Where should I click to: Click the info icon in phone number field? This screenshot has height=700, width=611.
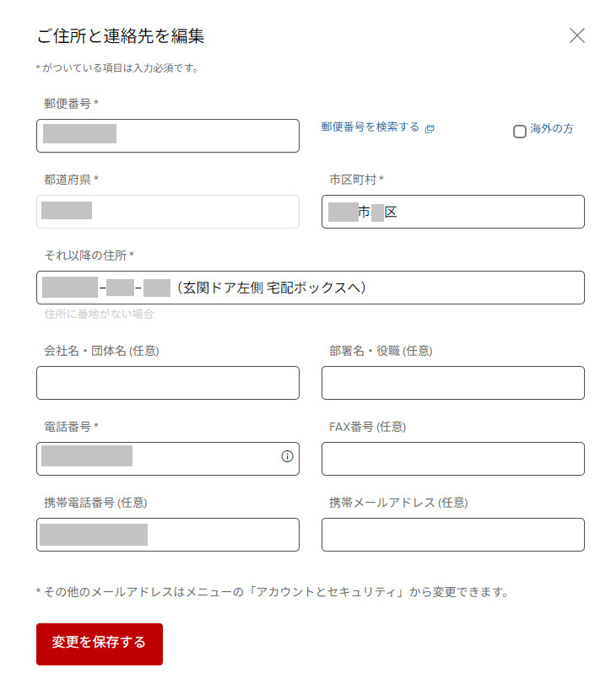(x=287, y=456)
